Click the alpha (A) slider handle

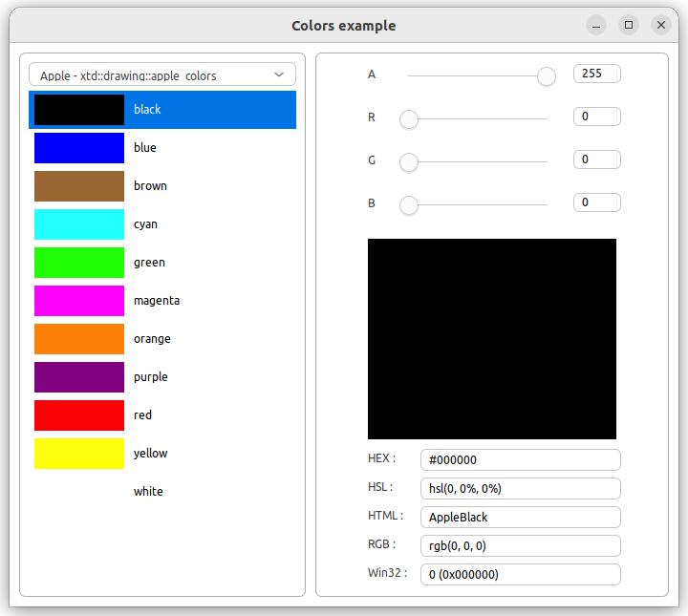(547, 76)
